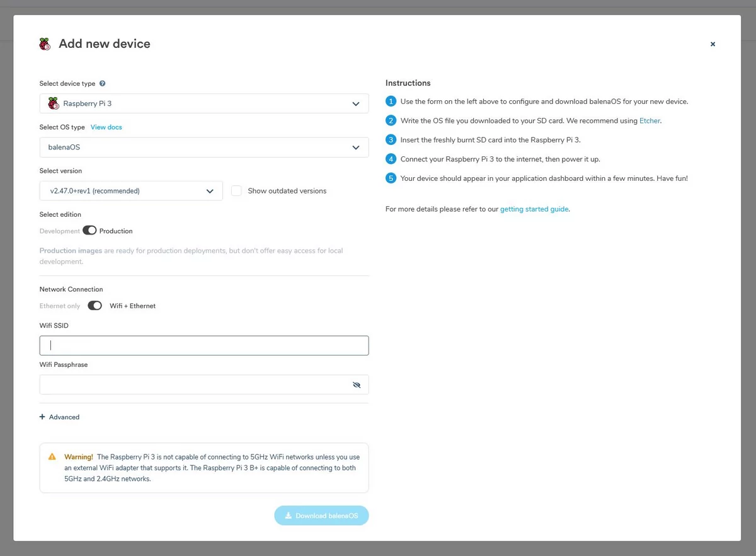Click the Network Connection label

click(x=71, y=289)
